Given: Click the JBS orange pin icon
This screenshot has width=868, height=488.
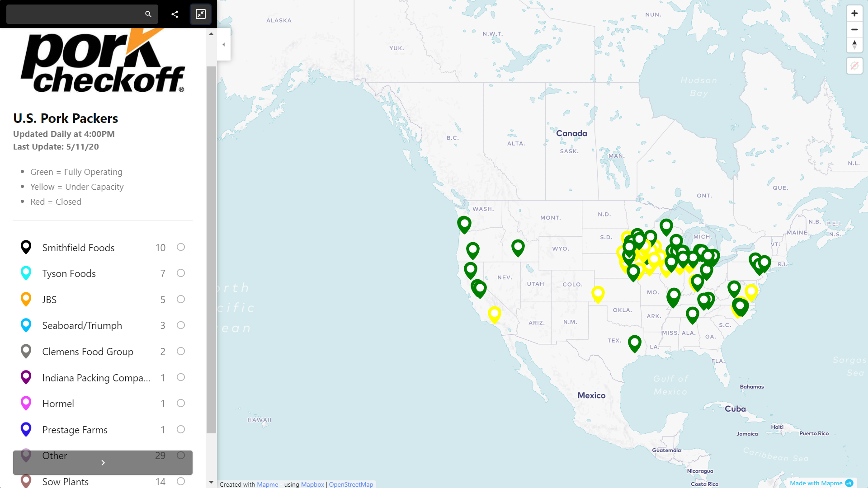Looking at the screenshot, I should pyautogui.click(x=26, y=299).
